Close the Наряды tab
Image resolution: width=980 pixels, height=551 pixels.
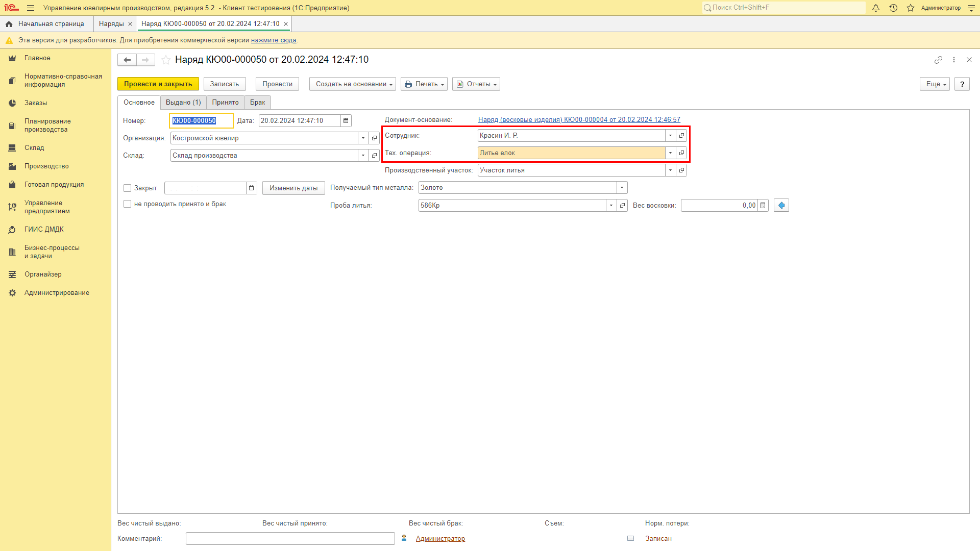tap(130, 24)
